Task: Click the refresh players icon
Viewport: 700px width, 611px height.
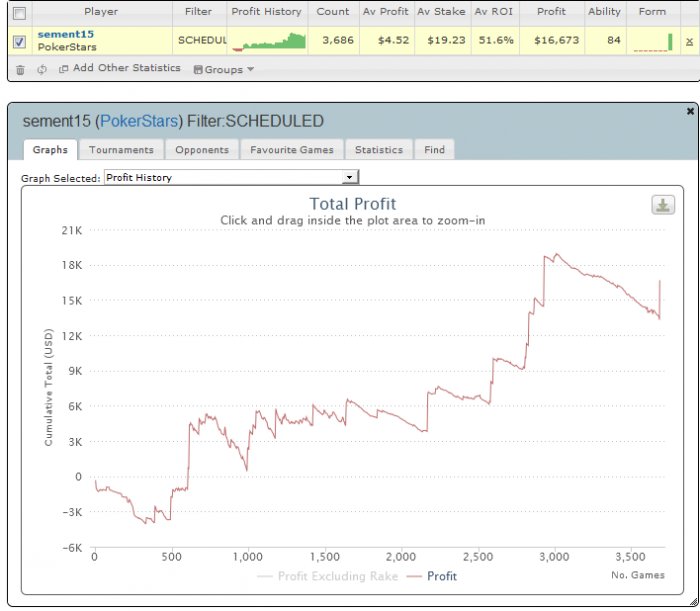Action: pos(42,70)
